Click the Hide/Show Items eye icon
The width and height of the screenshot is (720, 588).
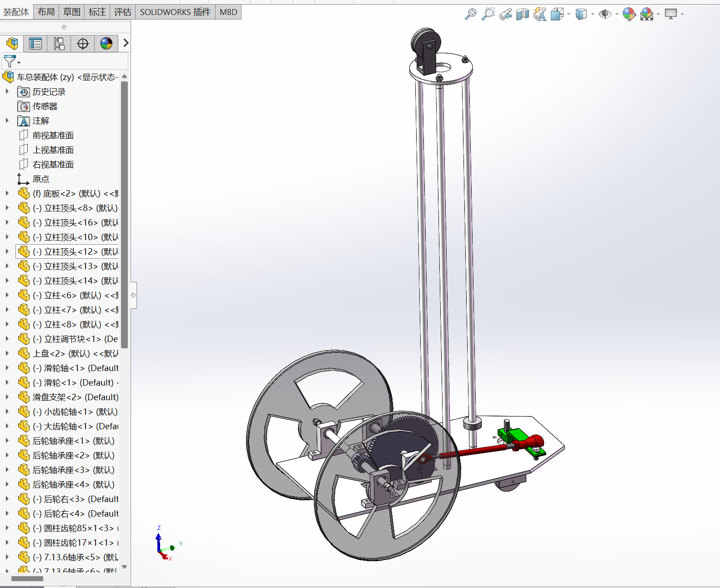tap(604, 15)
